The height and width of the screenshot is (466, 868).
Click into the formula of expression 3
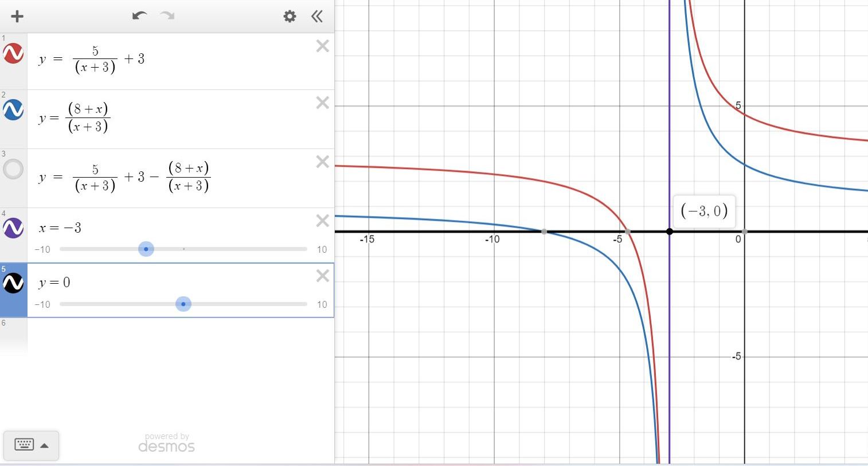pos(124,177)
